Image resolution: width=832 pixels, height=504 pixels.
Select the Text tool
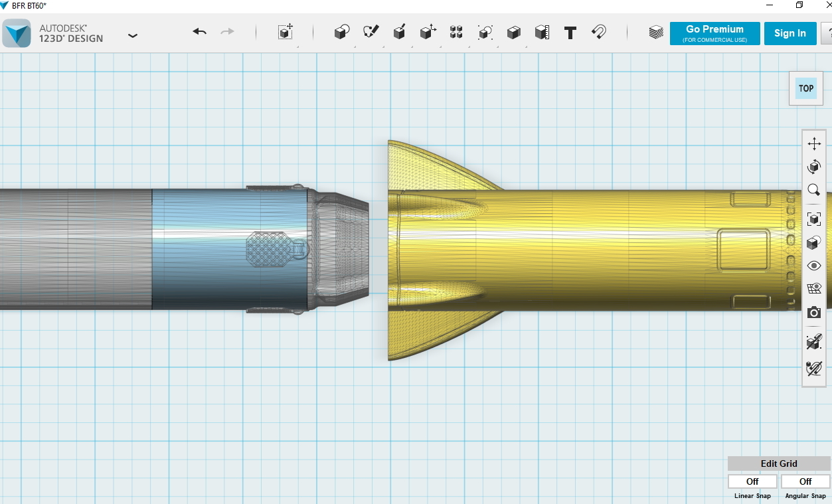pyautogui.click(x=570, y=33)
